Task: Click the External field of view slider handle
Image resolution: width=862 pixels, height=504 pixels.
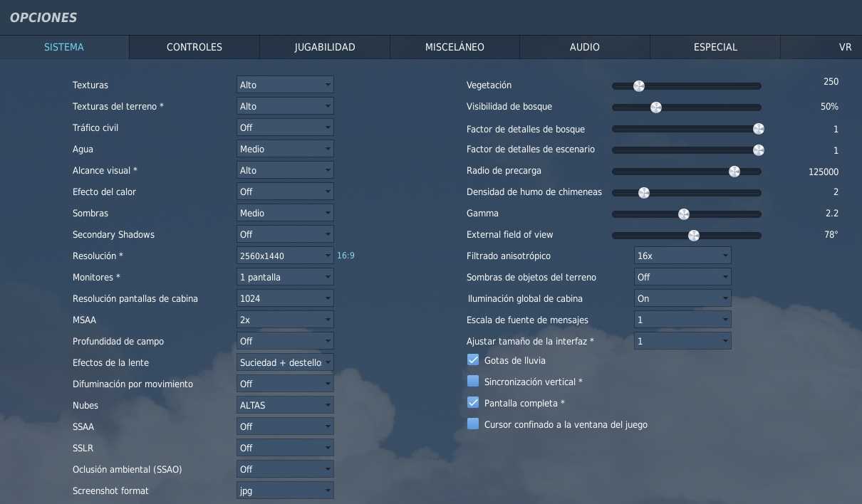Action: (x=694, y=236)
